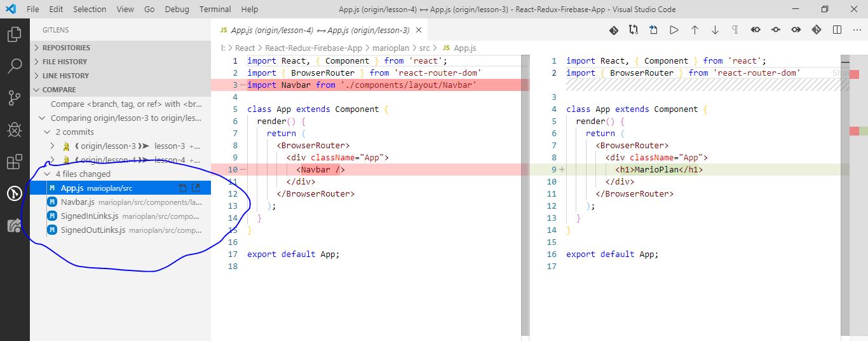
Task: Open the More Actions ellipsis menu
Action: point(857,30)
